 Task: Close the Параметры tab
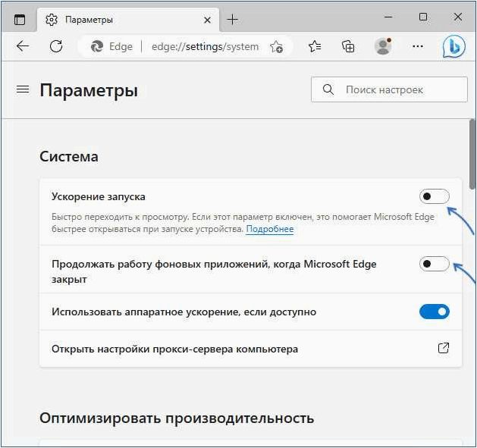click(207, 20)
